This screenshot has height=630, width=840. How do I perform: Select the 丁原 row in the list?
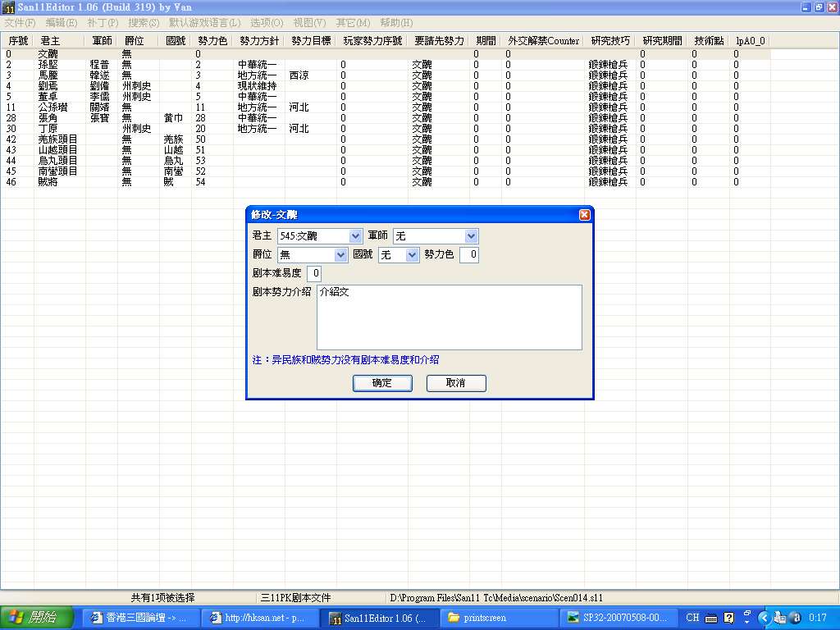(x=386, y=129)
